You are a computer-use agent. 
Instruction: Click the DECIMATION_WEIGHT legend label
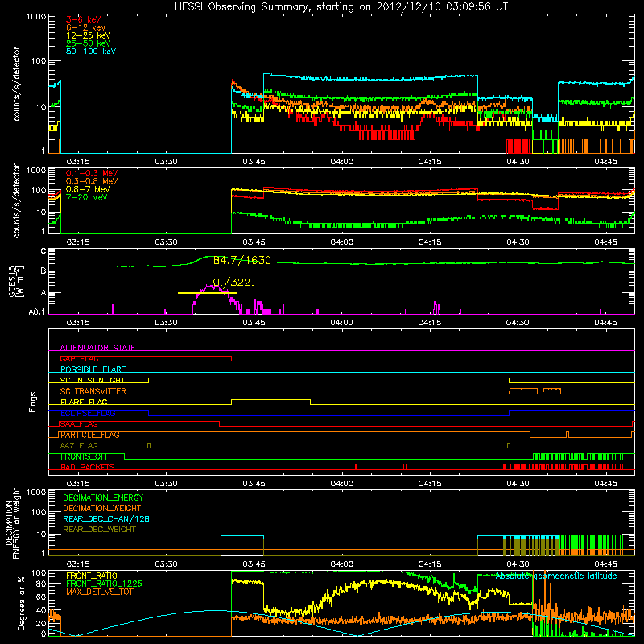[x=102, y=508]
